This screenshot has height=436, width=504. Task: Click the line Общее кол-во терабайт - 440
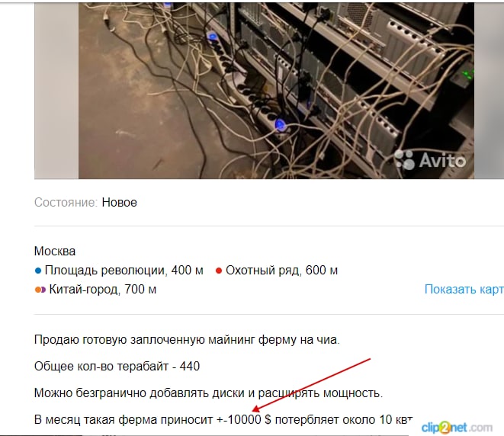(117, 367)
